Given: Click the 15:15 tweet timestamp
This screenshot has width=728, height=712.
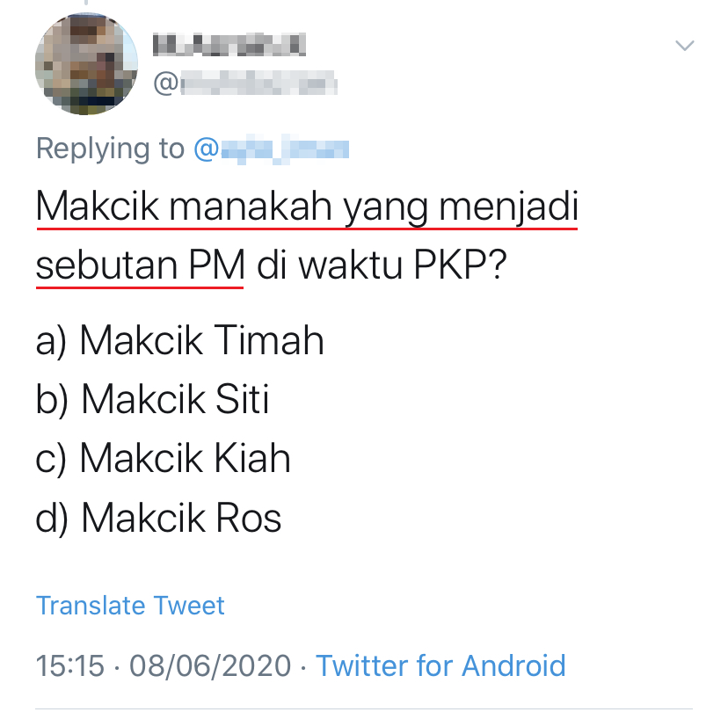Looking at the screenshot, I should pyautogui.click(x=69, y=665).
